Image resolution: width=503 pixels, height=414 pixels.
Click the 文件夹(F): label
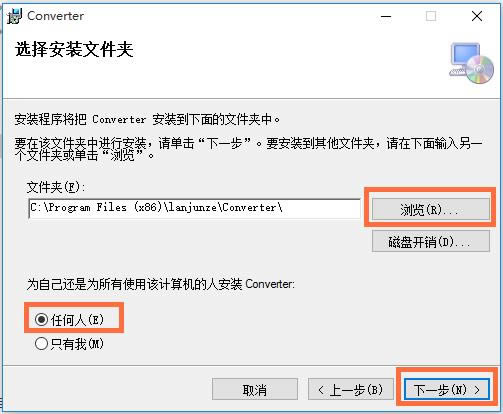[56, 187]
